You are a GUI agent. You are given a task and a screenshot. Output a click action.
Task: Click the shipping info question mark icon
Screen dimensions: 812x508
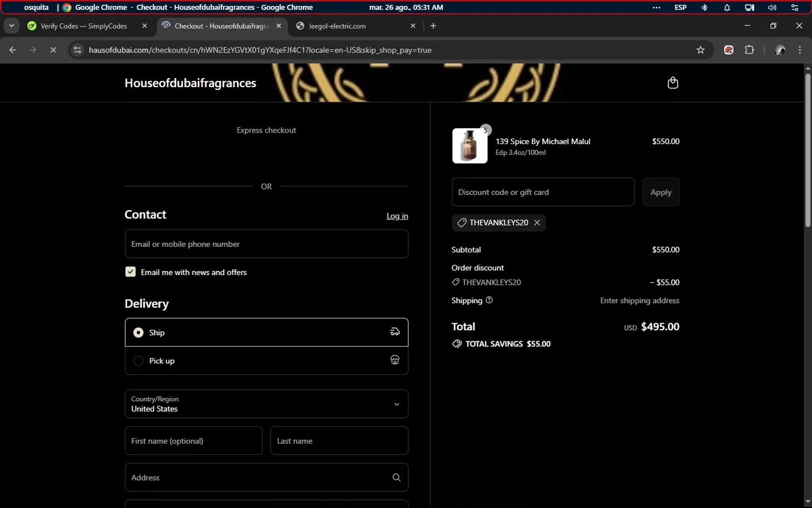click(x=489, y=300)
